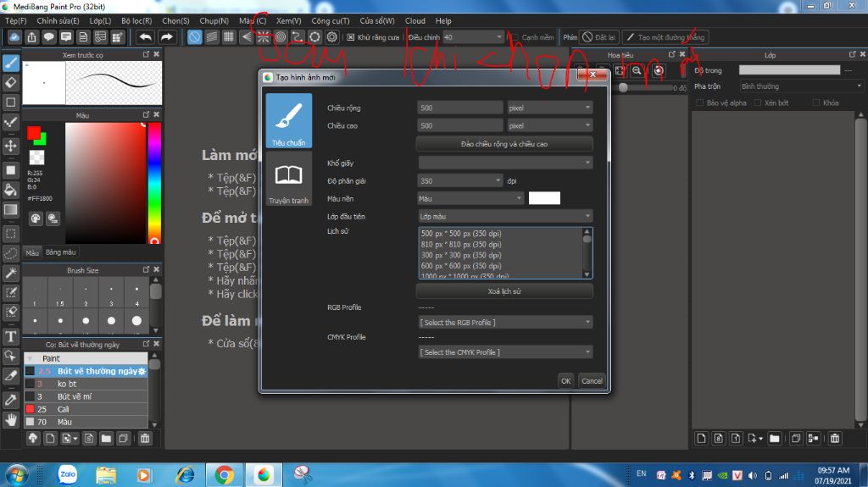Open the Khổ giấy dropdown

click(505, 163)
